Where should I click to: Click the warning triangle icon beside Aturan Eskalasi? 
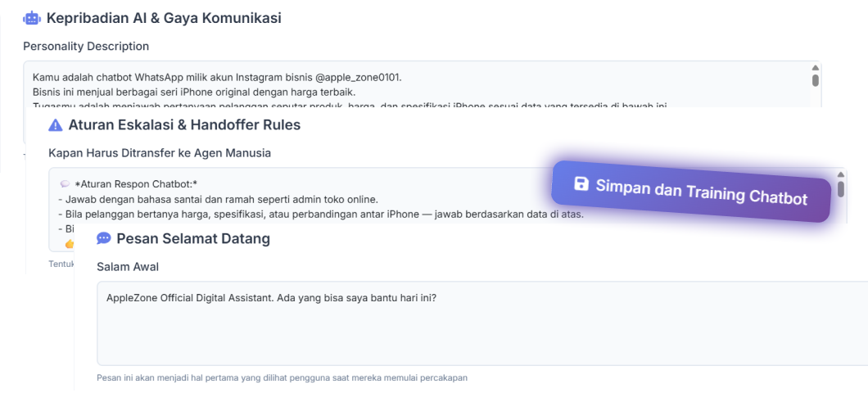click(56, 125)
